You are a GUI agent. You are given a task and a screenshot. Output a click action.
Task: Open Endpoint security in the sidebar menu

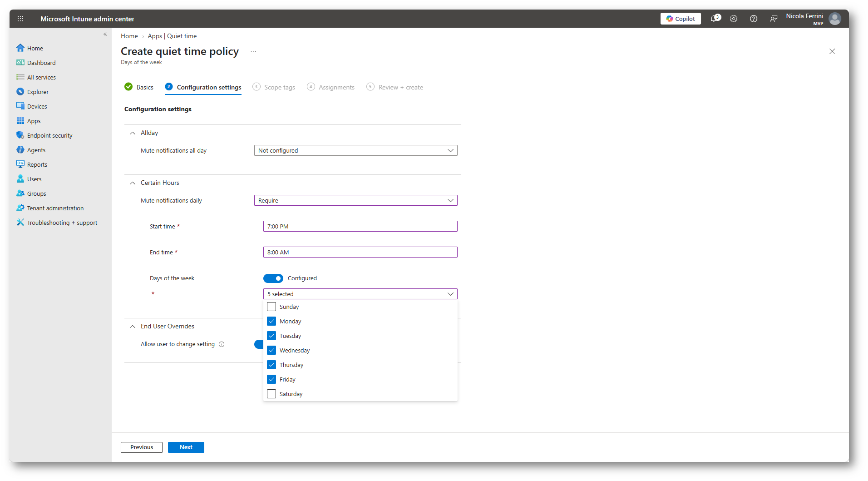49,135
